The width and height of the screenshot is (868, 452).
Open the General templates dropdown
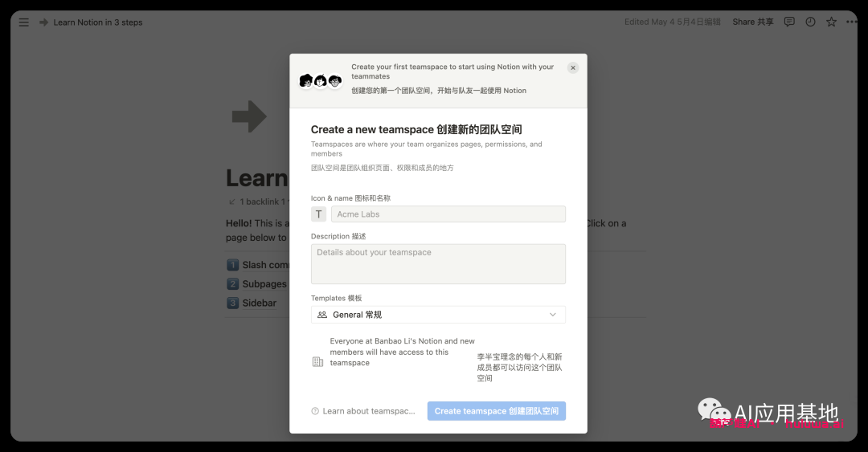pyautogui.click(x=438, y=315)
